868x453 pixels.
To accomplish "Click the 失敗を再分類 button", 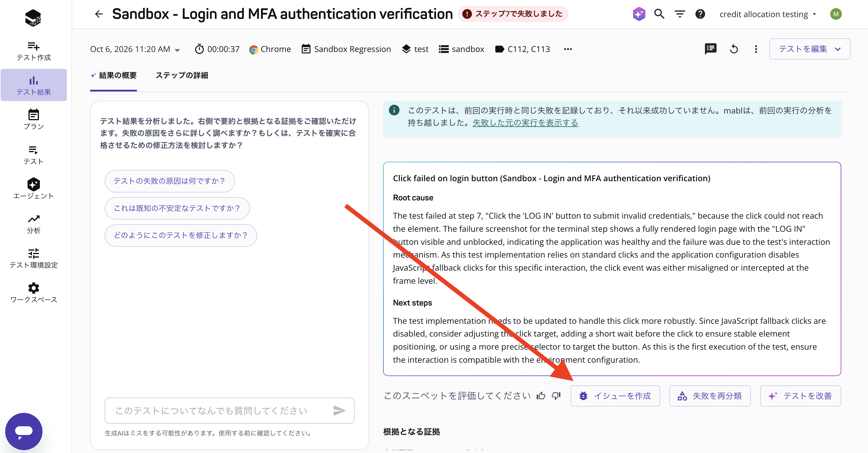I will click(x=710, y=396).
